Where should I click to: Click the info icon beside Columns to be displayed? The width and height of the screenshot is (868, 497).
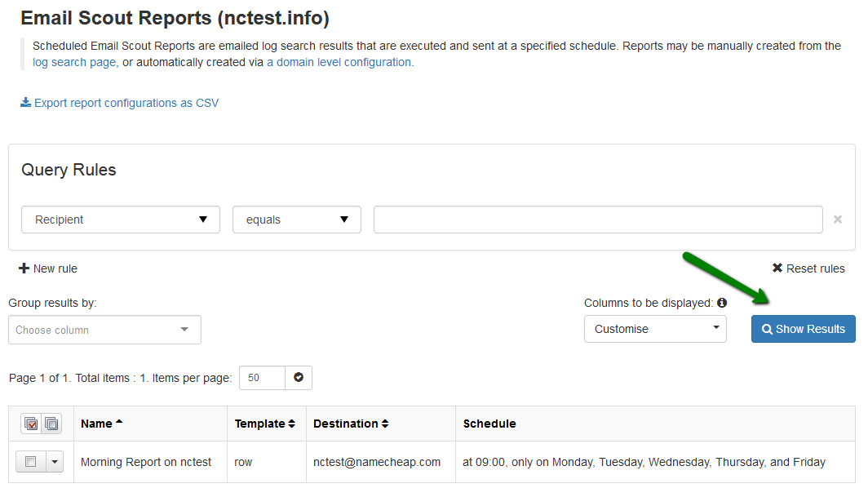(722, 303)
